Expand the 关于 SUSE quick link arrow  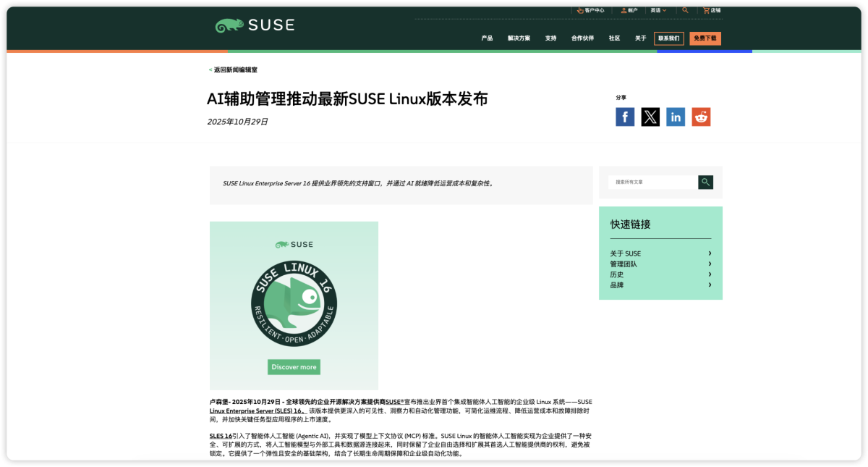coord(710,253)
